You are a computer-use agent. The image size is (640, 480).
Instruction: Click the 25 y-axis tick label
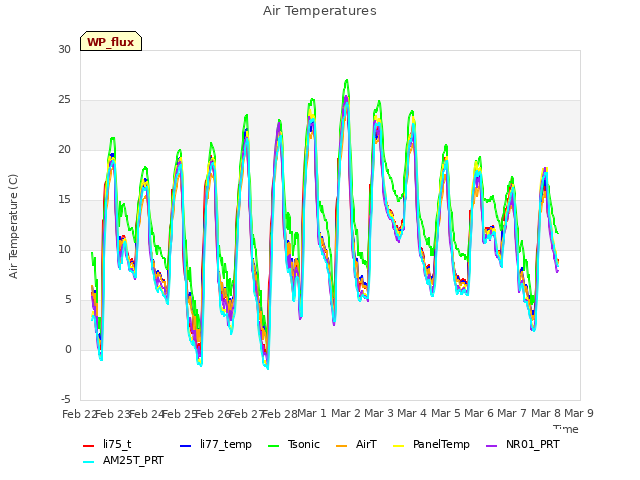(x=64, y=100)
